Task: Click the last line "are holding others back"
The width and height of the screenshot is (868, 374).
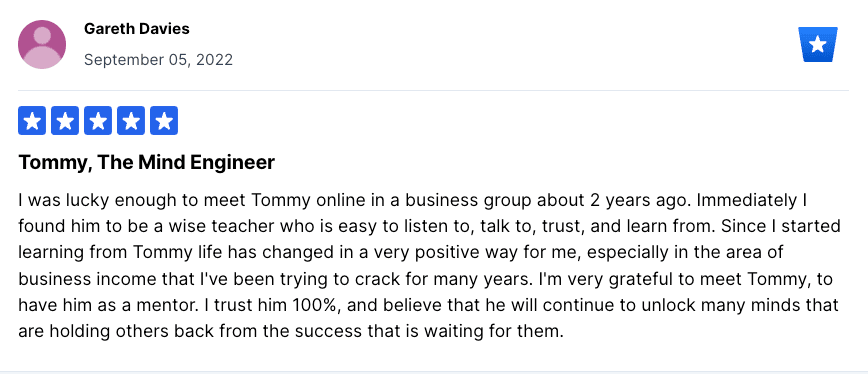Action: (291, 331)
